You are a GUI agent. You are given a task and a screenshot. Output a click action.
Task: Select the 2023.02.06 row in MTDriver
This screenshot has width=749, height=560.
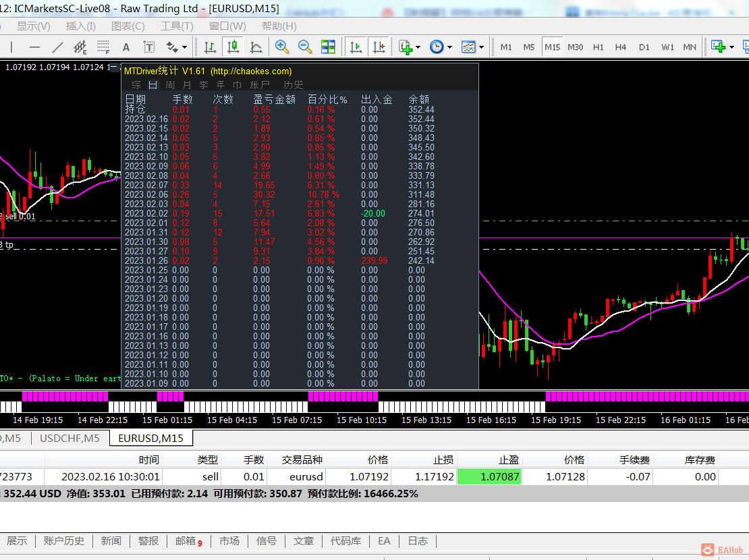pos(280,194)
